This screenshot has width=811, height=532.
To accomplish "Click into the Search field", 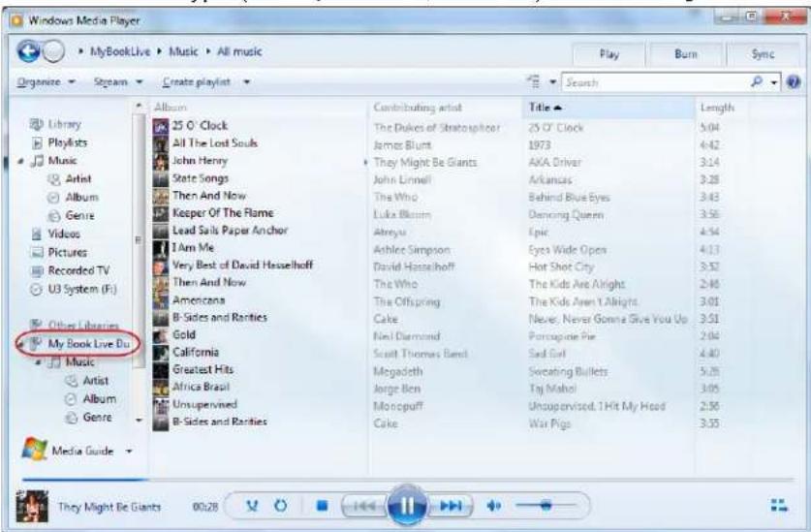I will pos(654,82).
